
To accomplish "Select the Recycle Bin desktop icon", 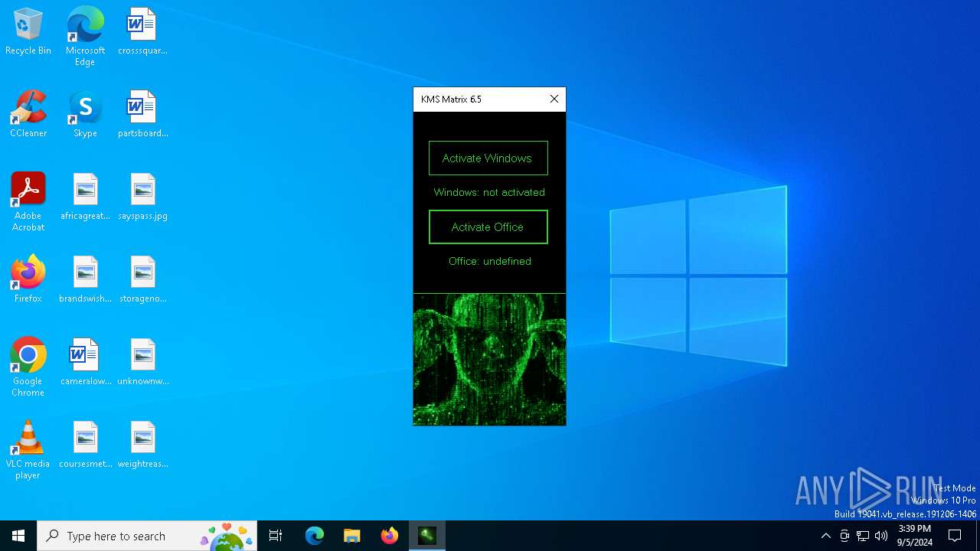I will pyautogui.click(x=28, y=32).
